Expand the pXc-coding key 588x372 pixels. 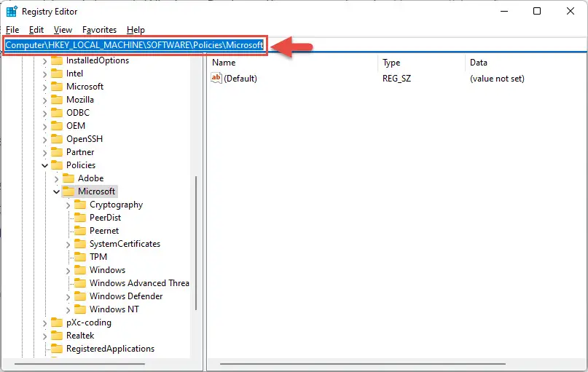[44, 323]
